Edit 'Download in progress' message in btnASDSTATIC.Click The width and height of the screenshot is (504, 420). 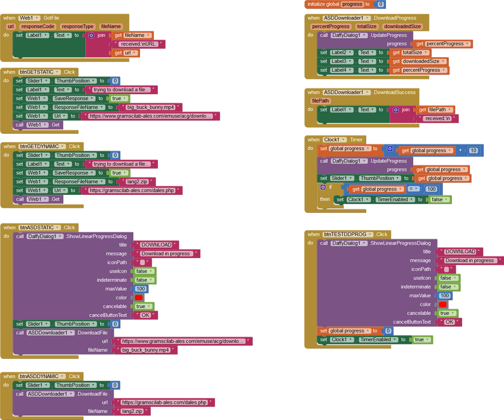166,254
